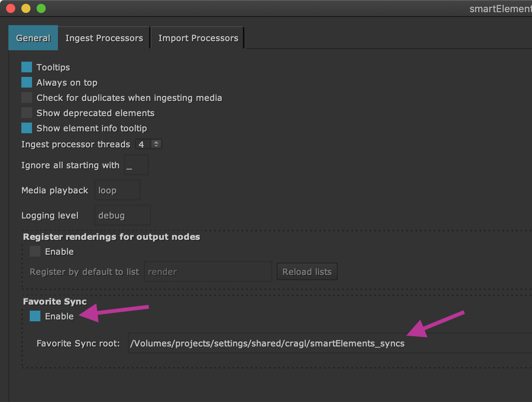
Task: Click the green zoom button
Action: pyautogui.click(x=41, y=8)
